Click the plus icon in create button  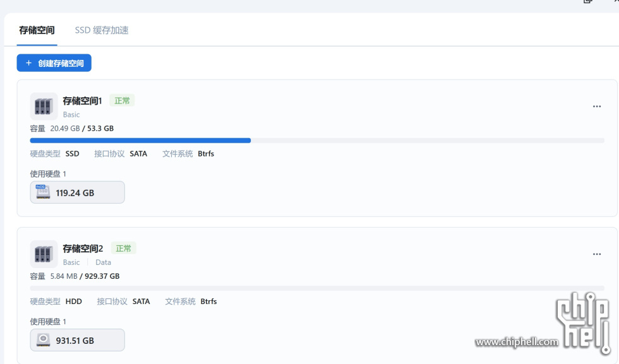(x=28, y=63)
